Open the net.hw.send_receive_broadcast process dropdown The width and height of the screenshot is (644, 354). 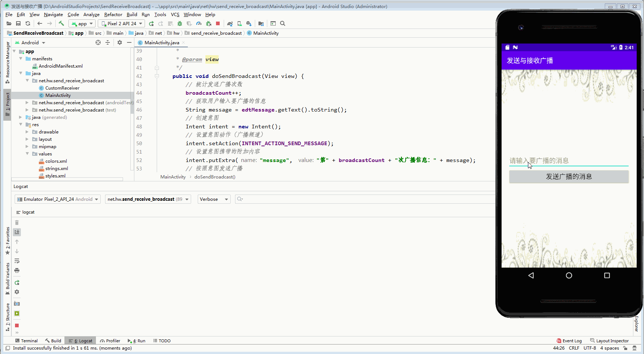[x=148, y=199]
